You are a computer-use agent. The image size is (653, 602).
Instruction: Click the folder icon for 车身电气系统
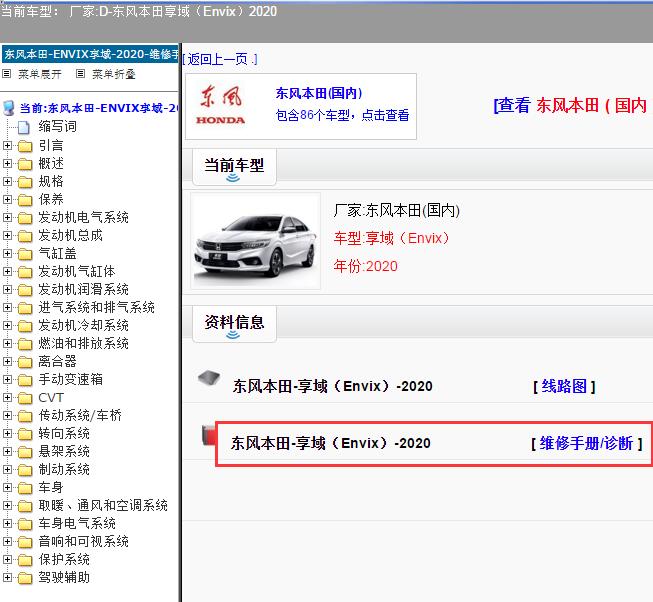[x=25, y=524]
